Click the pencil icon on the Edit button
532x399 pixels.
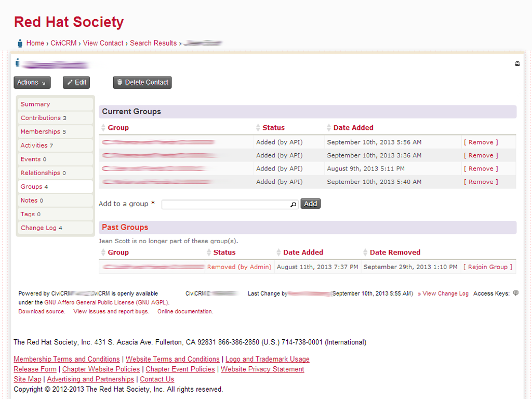pos(70,82)
